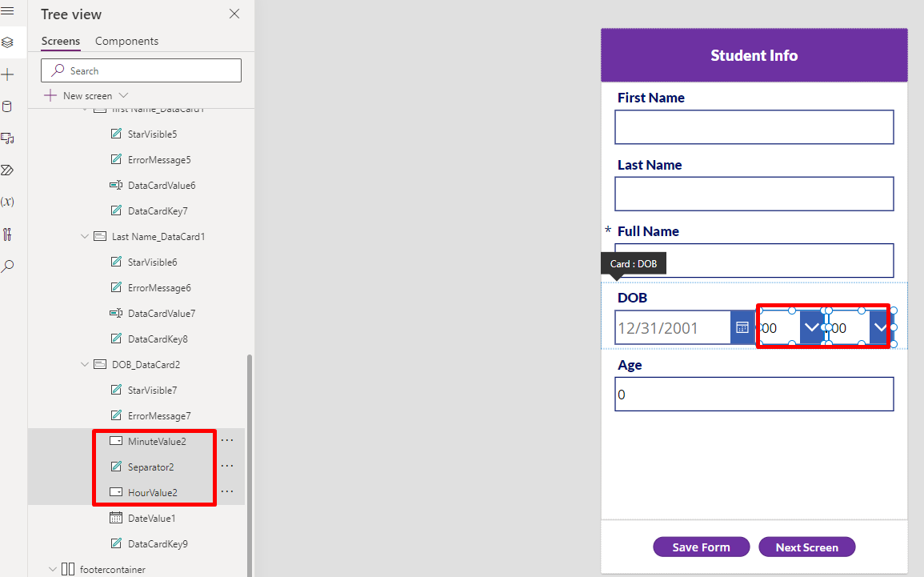
Task: Open the Media icon in sidebar
Action: [8, 138]
